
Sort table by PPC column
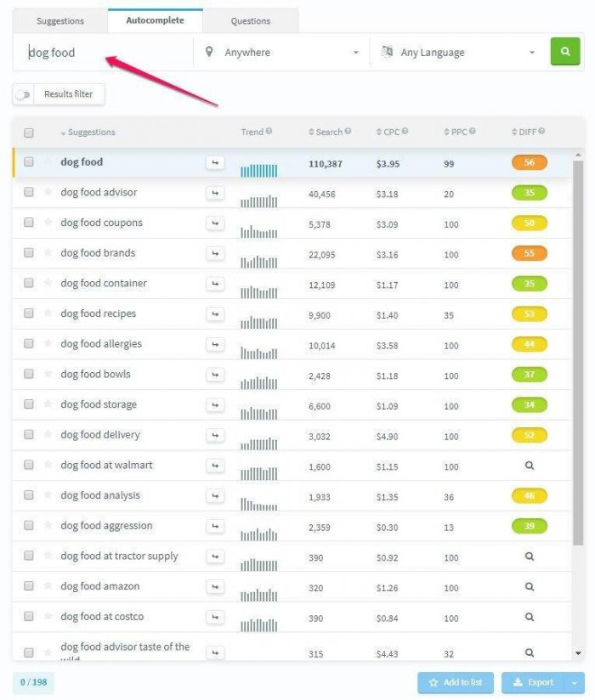[456, 133]
